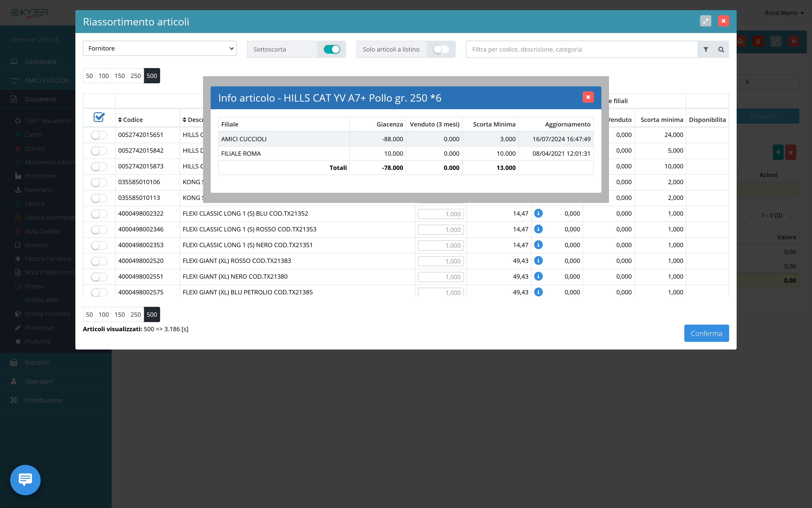Close the Riassortimento articoli dialog

pos(723,21)
